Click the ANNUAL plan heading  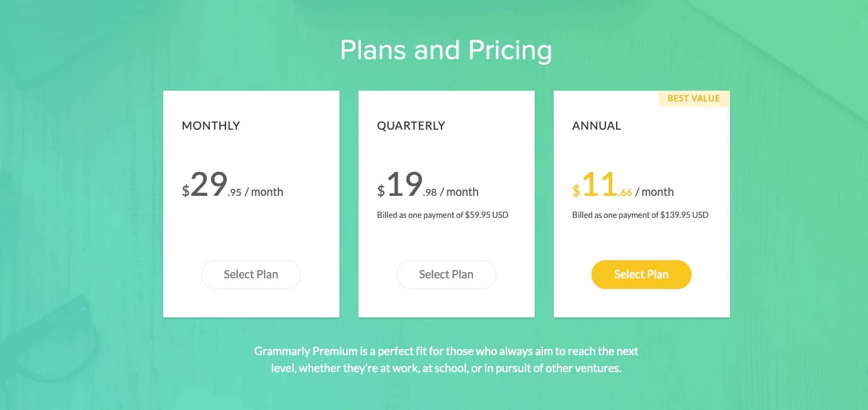tap(597, 126)
